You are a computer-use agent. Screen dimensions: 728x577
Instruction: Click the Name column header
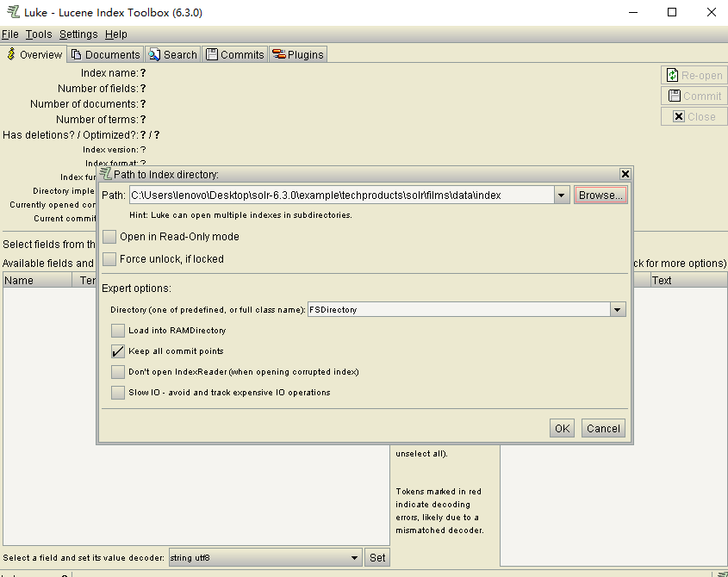click(37, 281)
